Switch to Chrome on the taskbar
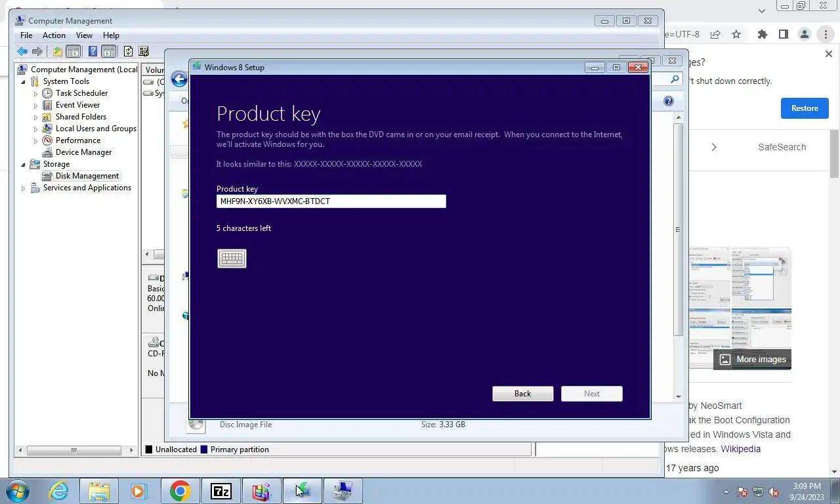The width and height of the screenshot is (840, 504). point(180,491)
